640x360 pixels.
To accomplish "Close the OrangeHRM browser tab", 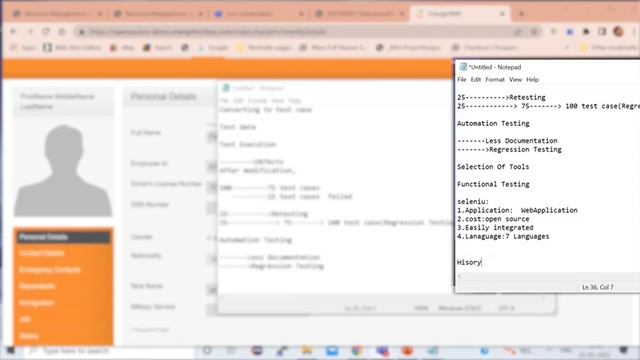I will tap(502, 14).
